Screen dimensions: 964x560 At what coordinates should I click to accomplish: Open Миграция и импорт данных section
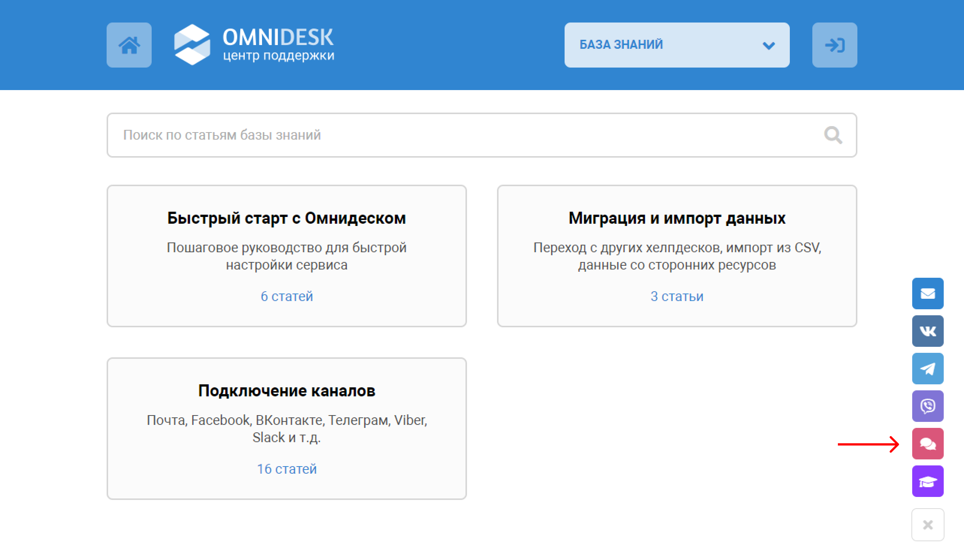(676, 218)
